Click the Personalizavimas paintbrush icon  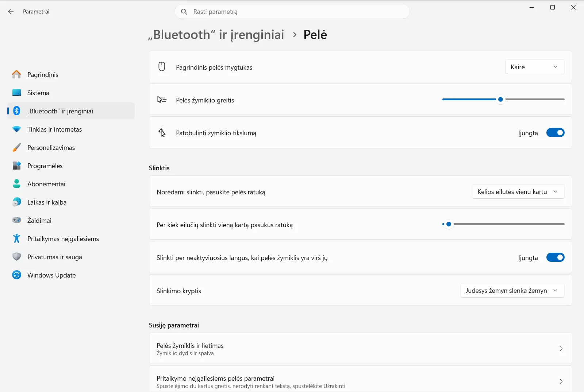tap(16, 147)
